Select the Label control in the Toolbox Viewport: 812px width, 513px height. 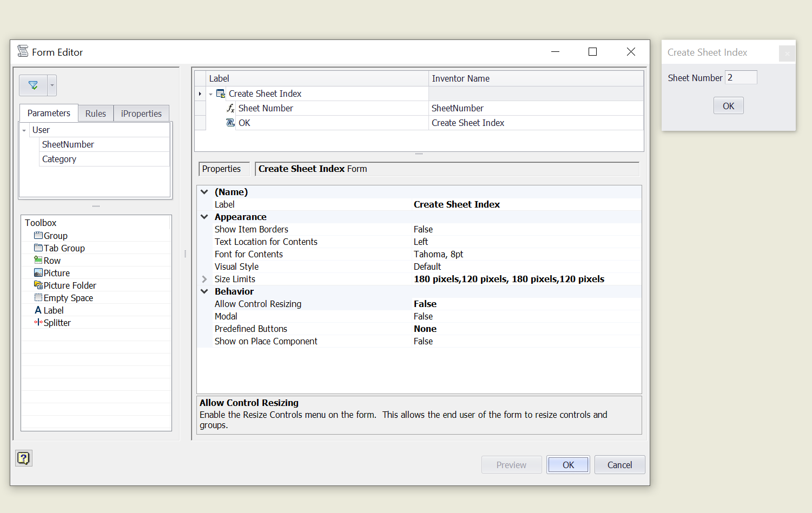(x=53, y=310)
